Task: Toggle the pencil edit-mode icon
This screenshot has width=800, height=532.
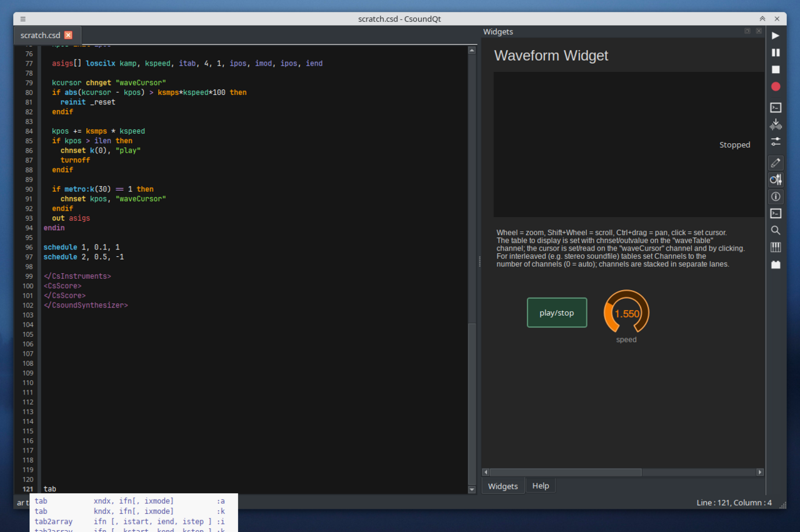Action: pyautogui.click(x=776, y=163)
